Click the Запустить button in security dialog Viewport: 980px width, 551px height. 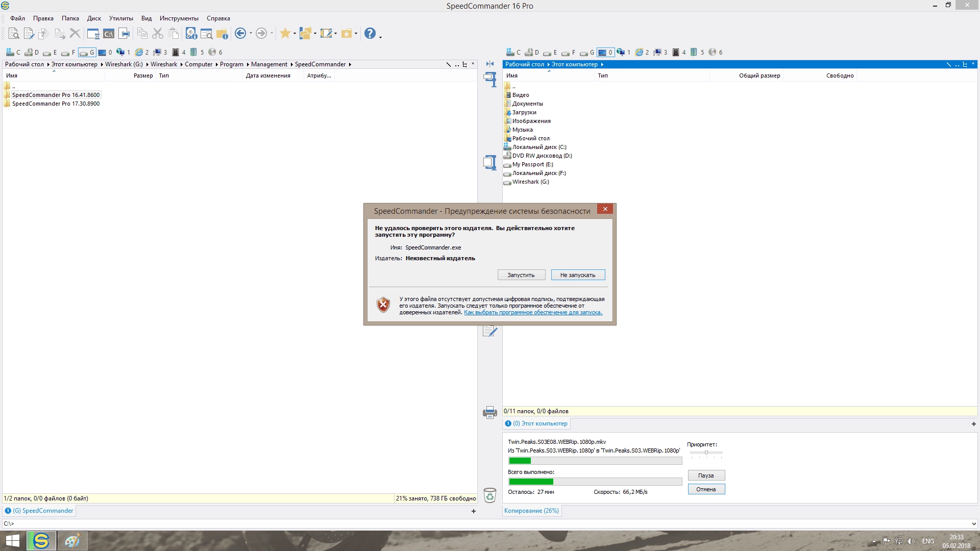[521, 275]
